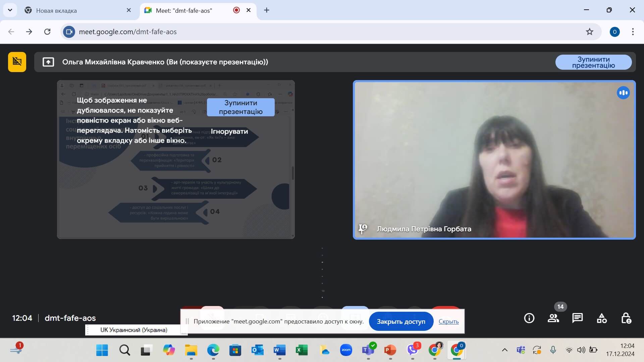The image size is (644, 362).
Task: Open chat with everyone icon
Action: (x=577, y=318)
